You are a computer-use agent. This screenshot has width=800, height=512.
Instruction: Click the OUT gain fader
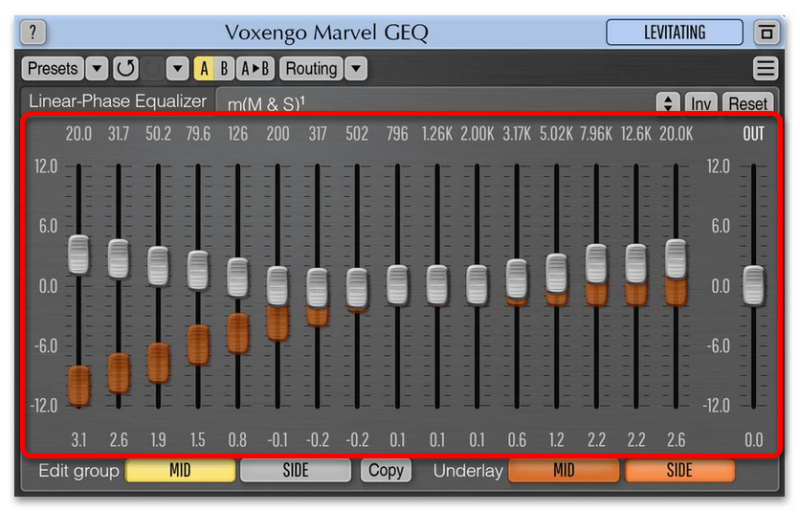[754, 286]
